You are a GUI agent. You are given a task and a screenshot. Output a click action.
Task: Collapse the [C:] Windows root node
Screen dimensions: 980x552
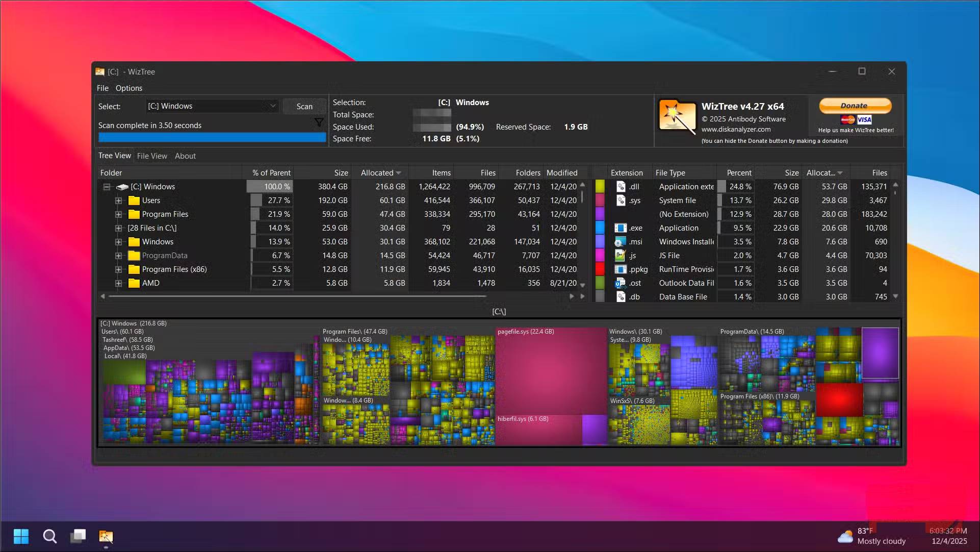tap(107, 186)
